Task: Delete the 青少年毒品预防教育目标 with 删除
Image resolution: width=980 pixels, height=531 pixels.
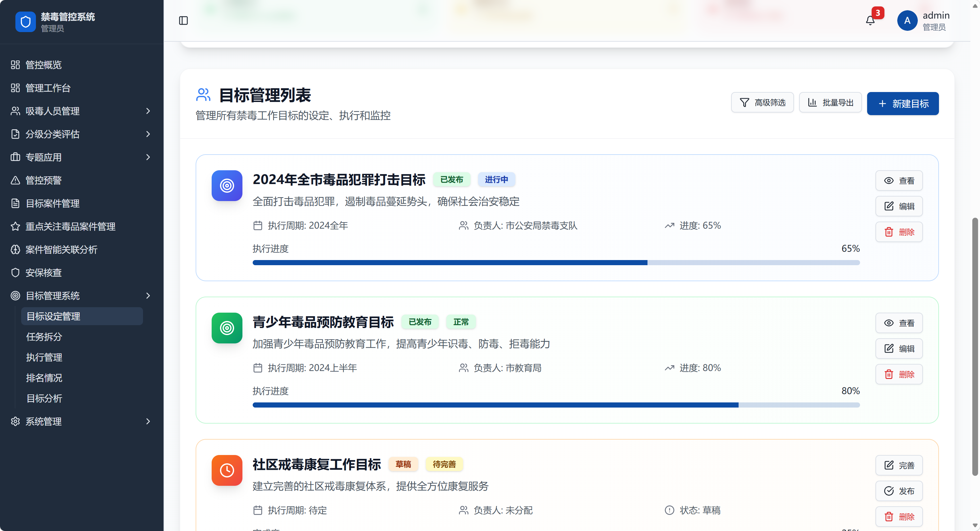Action: 899,374
